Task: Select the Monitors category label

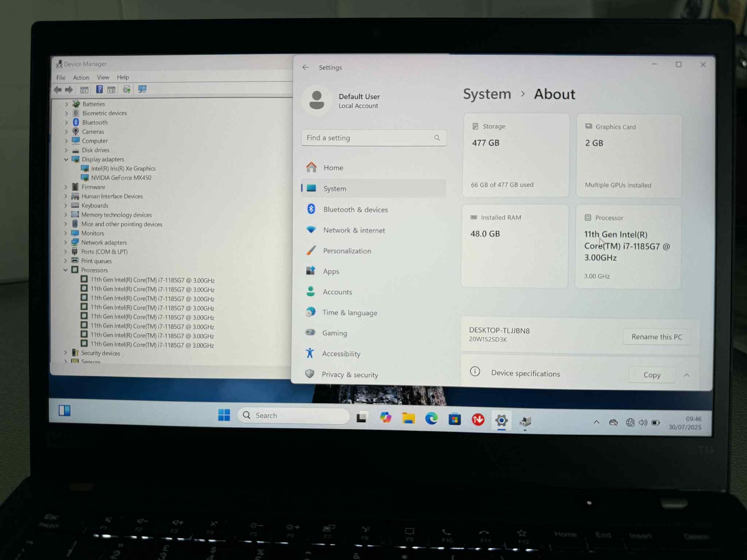Action: [92, 233]
